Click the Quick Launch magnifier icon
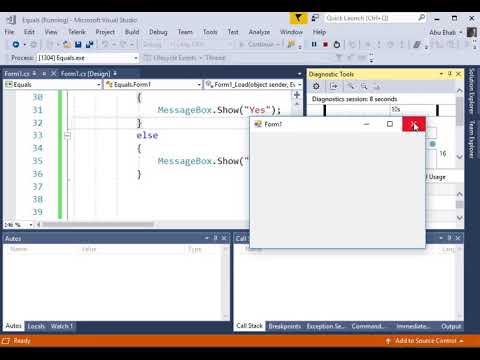 [422, 18]
